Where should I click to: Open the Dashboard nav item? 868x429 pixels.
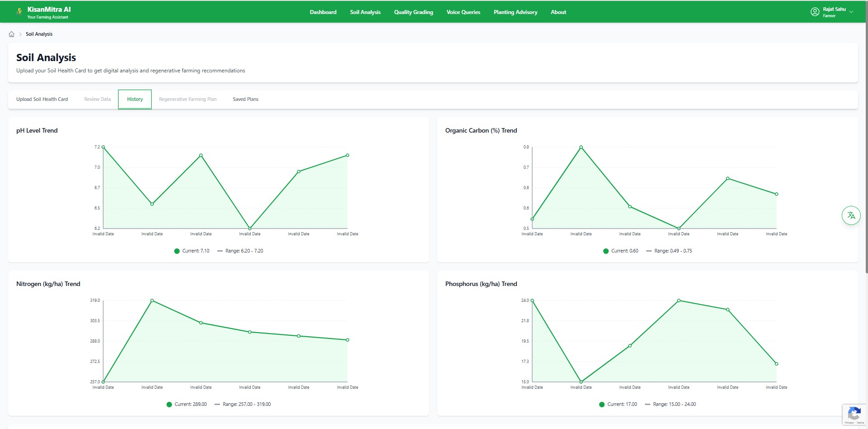[x=323, y=12]
